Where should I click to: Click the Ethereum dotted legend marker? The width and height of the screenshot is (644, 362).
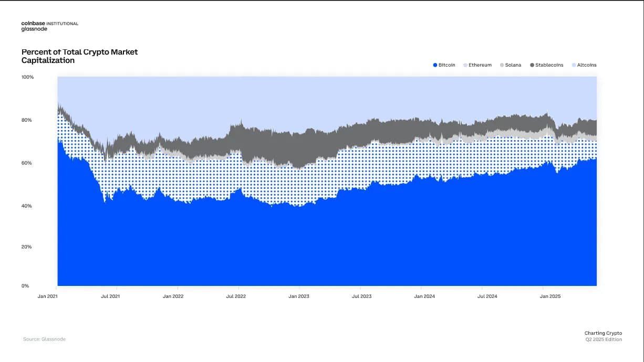(465, 65)
